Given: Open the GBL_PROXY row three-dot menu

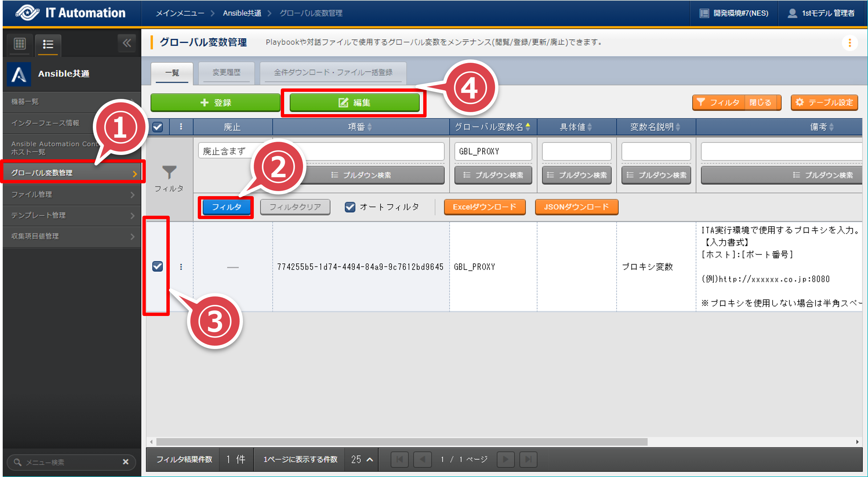Looking at the screenshot, I should tap(181, 267).
